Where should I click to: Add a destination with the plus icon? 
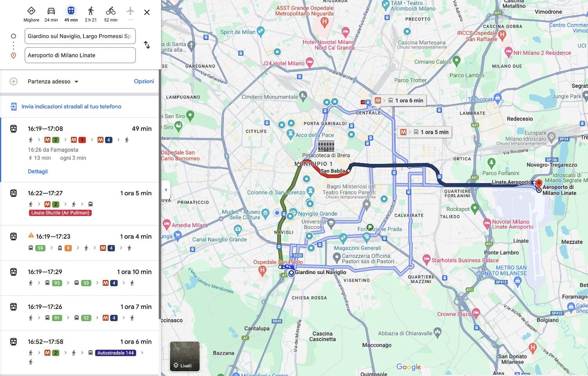(13, 81)
